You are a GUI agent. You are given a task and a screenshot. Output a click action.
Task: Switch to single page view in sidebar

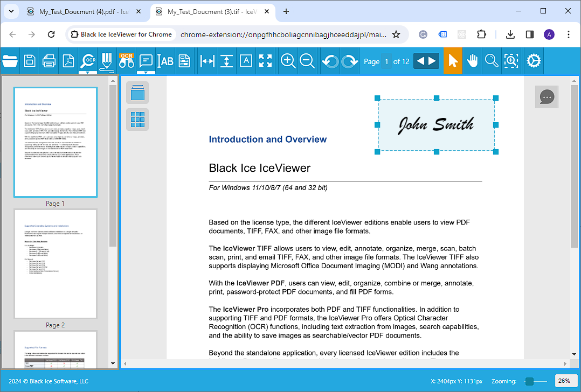pyautogui.click(x=137, y=93)
